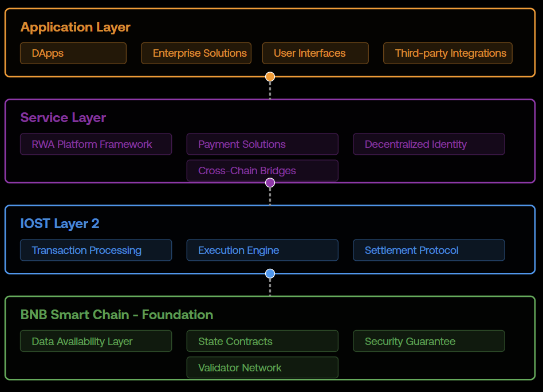The image size is (543, 392).
Task: Click the blue connector dot
Action: [270, 273]
